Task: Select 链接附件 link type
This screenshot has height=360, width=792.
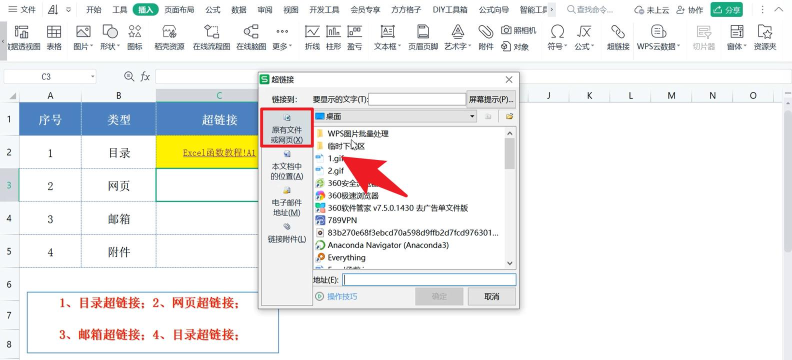Action: [x=287, y=233]
